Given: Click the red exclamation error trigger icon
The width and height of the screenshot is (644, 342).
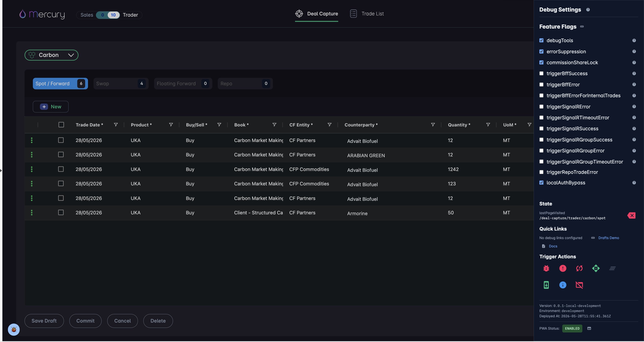Looking at the screenshot, I should point(563,268).
